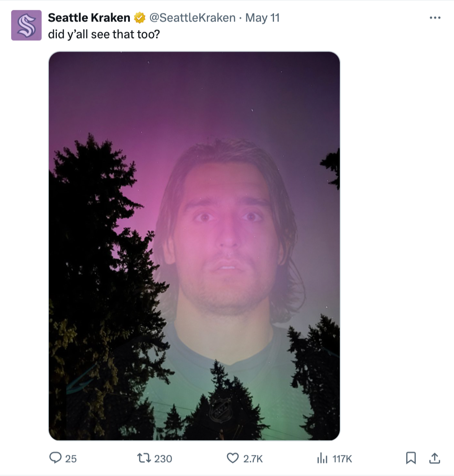The width and height of the screenshot is (454, 476).
Task: View analytics via the bar chart icon
Action: [x=322, y=458]
